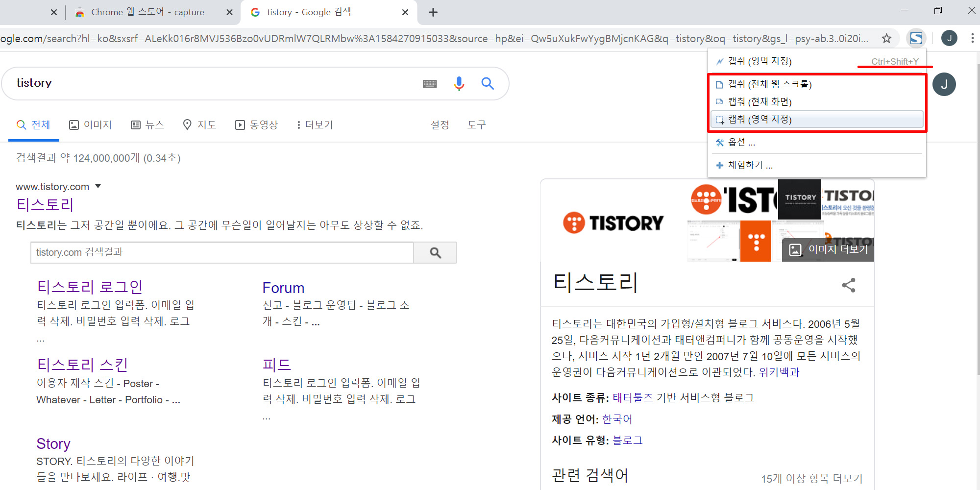Screen dimensions: 980x490
Task: Switch to the 이미지 search tab
Action: click(x=91, y=125)
